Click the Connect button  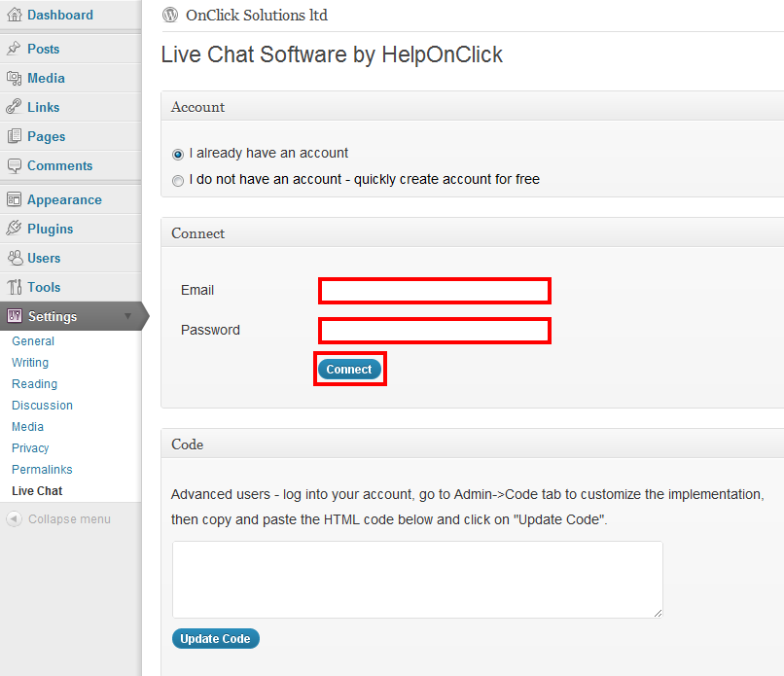point(349,369)
